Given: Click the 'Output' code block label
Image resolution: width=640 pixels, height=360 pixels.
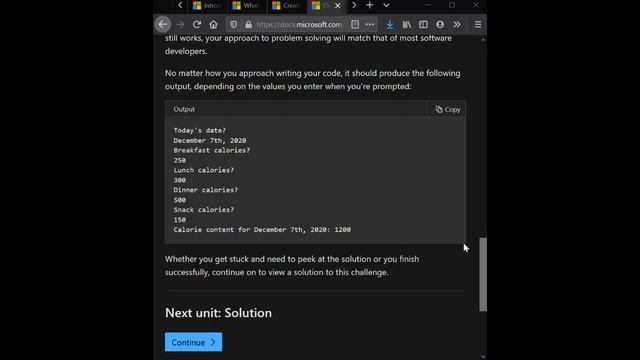Looking at the screenshot, I should coord(184,109).
